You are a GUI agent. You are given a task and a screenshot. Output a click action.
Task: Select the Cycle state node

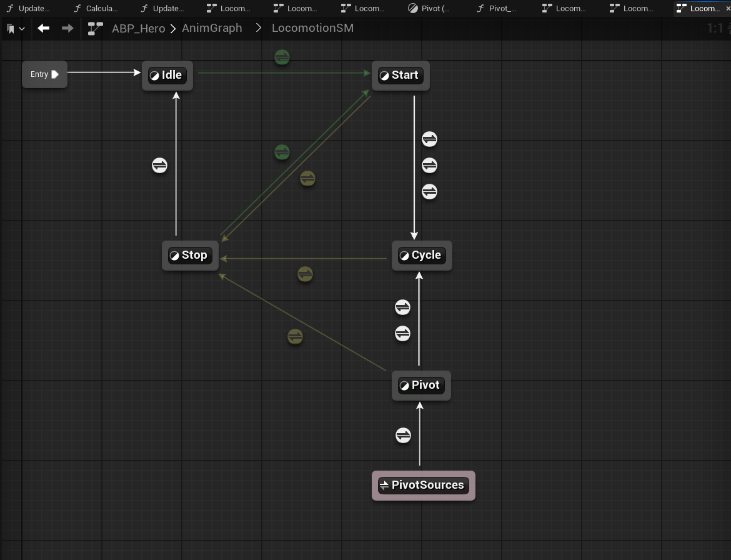pos(422,256)
